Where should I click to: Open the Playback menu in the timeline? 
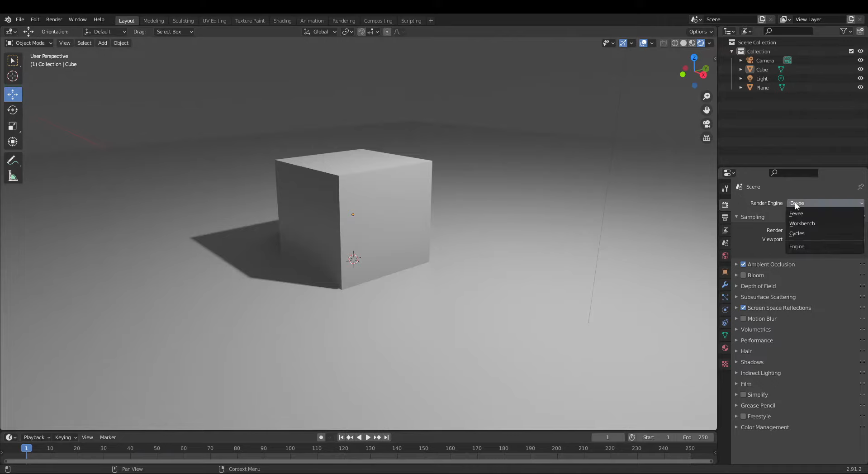click(x=37, y=437)
